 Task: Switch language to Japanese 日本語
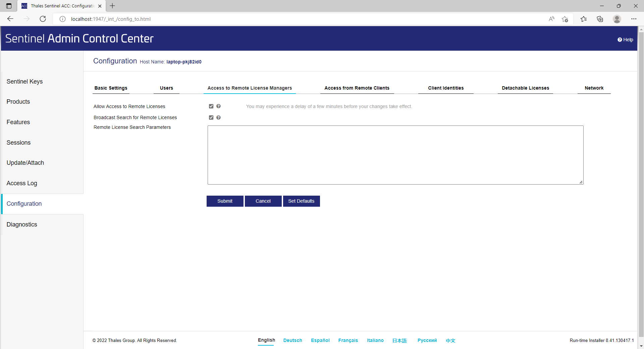pos(399,341)
